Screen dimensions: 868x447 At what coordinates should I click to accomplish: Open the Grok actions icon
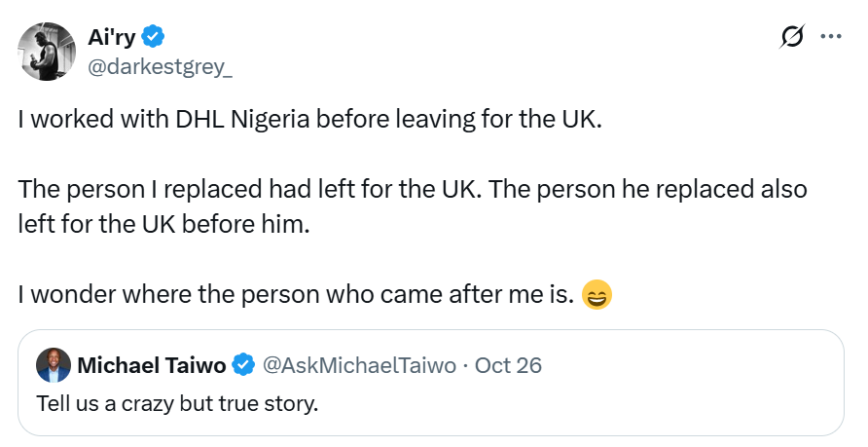tap(792, 38)
